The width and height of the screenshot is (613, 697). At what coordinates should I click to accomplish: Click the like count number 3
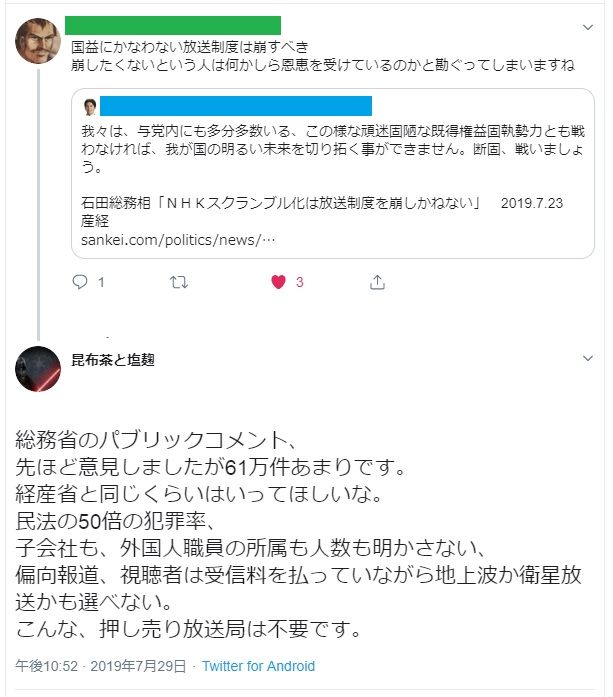[299, 282]
